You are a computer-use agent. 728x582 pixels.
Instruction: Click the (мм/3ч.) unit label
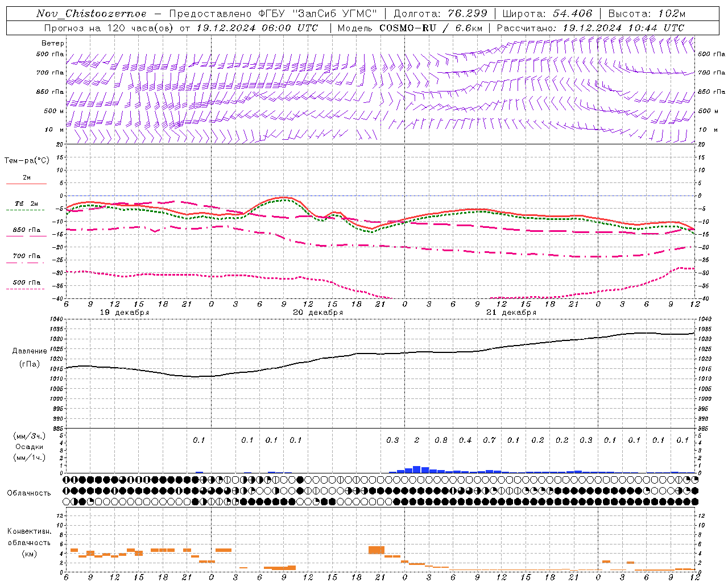coord(30,436)
